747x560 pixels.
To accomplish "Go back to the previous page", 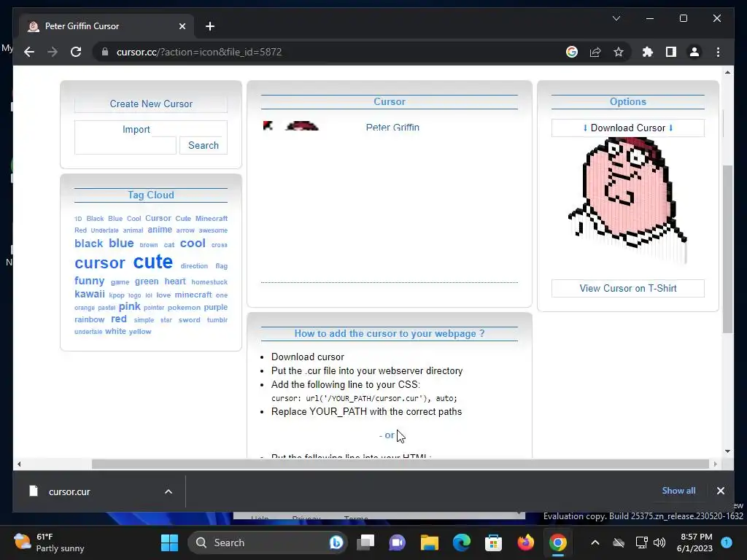I will (x=29, y=52).
